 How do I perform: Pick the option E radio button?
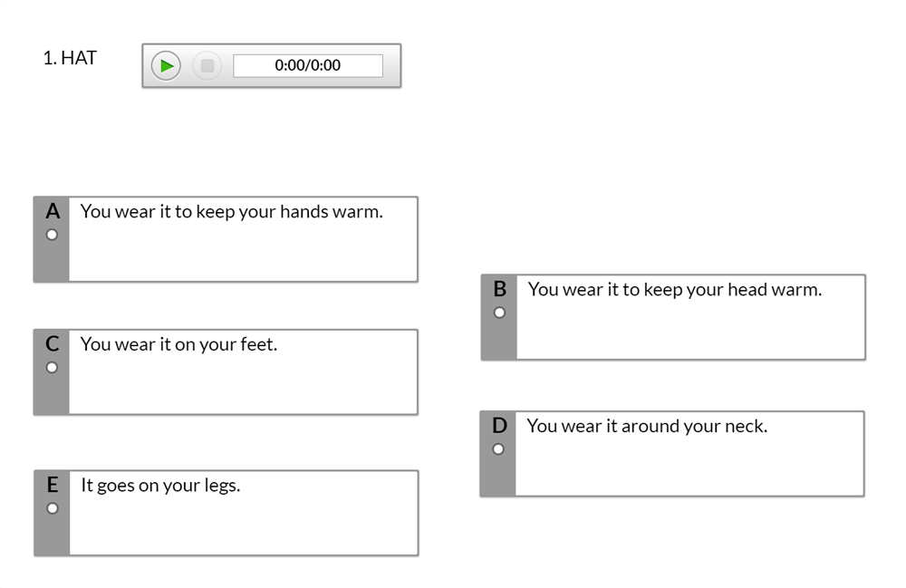(53, 508)
